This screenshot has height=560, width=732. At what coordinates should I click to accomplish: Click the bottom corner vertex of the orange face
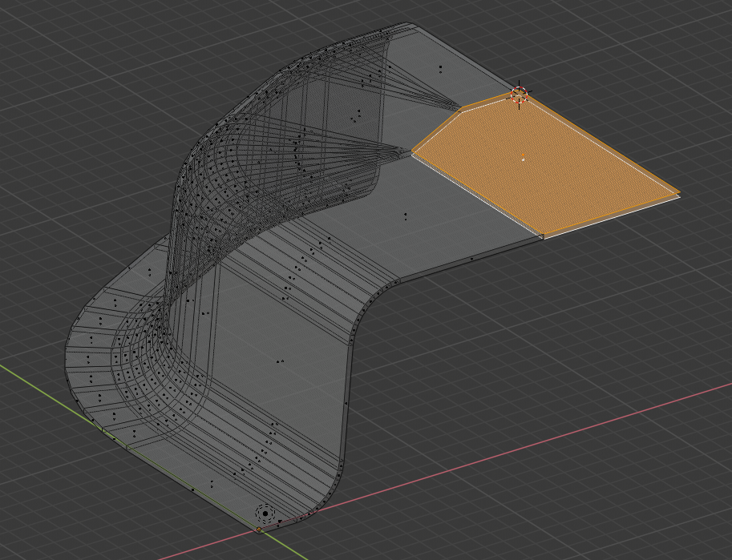click(543, 236)
